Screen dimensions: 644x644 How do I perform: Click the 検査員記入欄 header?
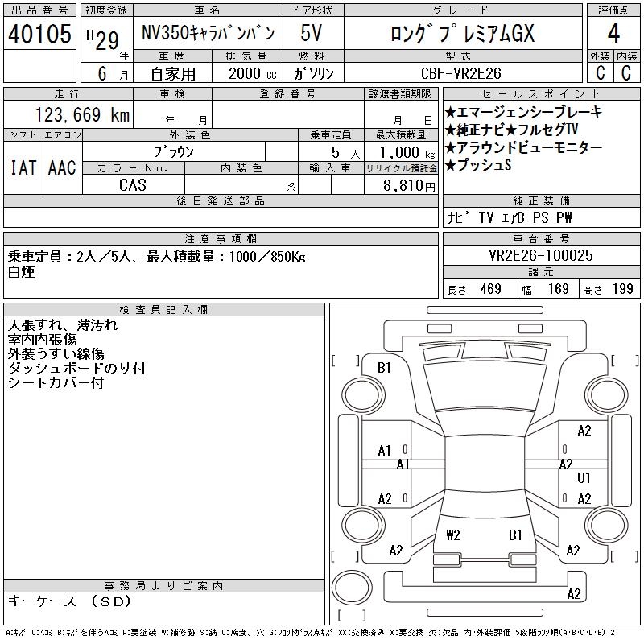point(164,310)
